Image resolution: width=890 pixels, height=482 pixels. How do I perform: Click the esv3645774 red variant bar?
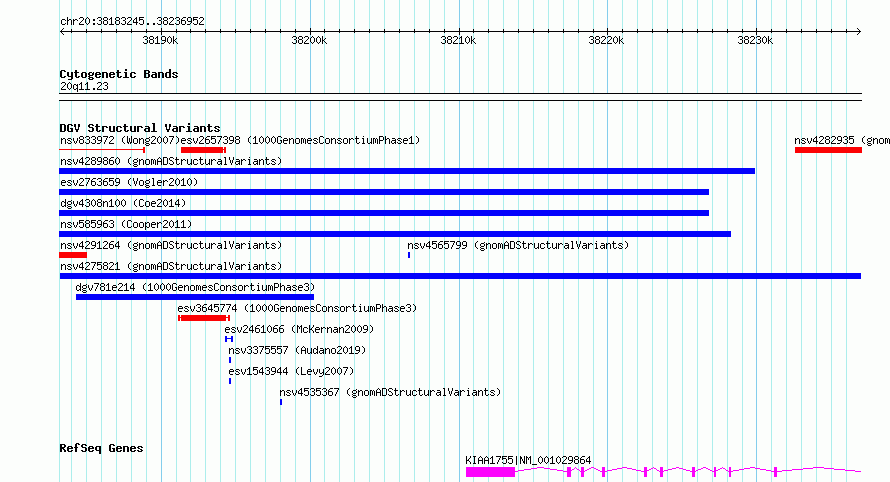point(204,318)
